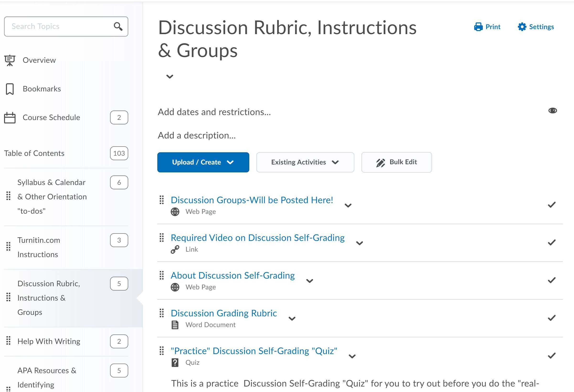Toggle the module visibility eye icon
This screenshot has width=574, height=392.
point(553,110)
